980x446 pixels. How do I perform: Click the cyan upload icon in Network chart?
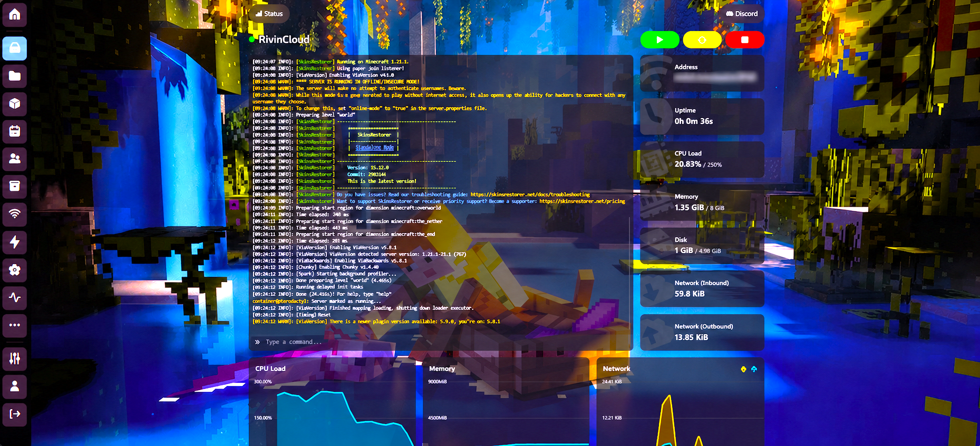tap(754, 369)
